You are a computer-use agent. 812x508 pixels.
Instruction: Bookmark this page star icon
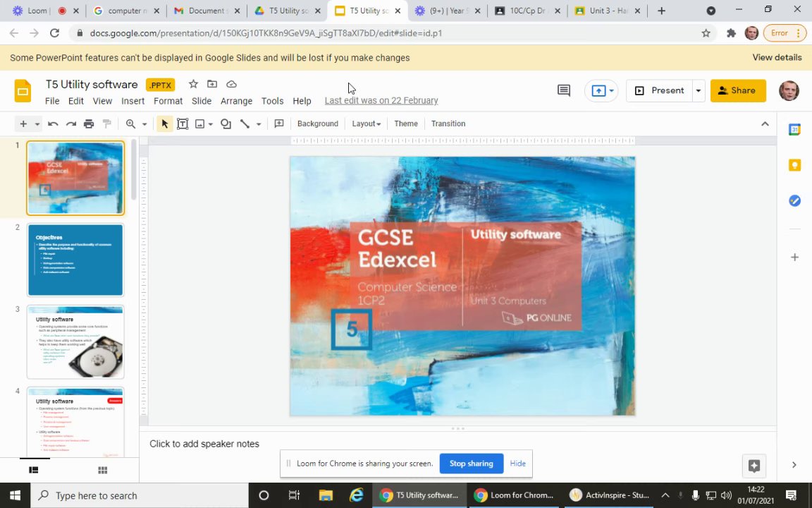point(706,33)
